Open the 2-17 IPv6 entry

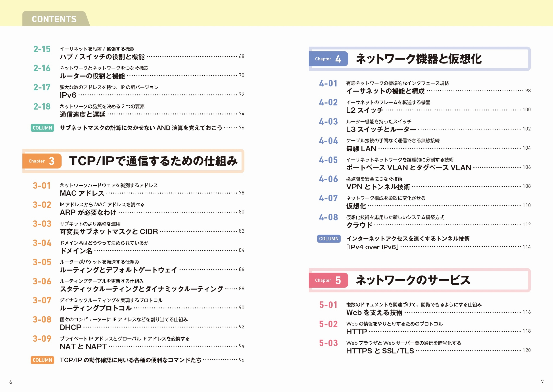click(x=139, y=91)
